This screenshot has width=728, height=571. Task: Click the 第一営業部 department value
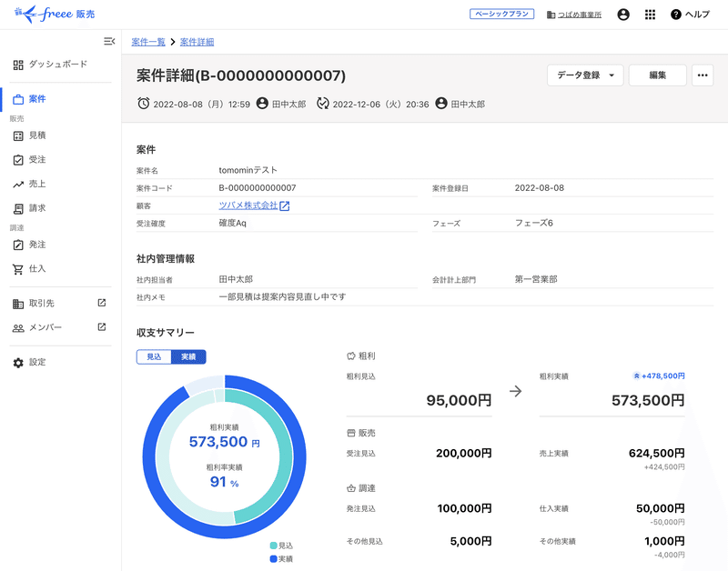click(536, 279)
